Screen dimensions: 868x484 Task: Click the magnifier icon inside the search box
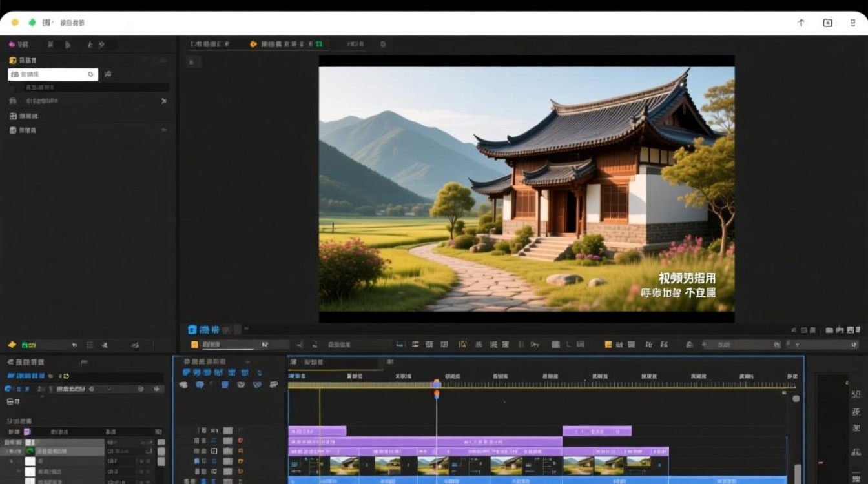(x=90, y=74)
